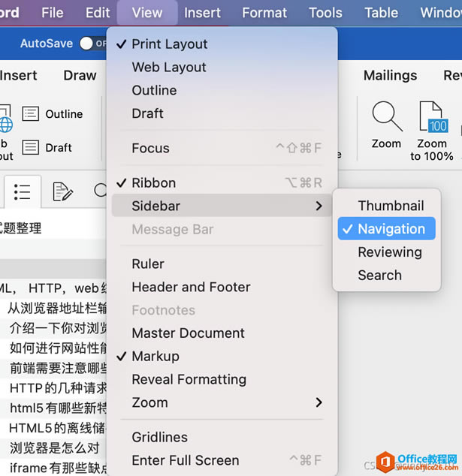Select heading starting with '浏览器是怎么对'
Screen dimensions: 462x476
click(x=53, y=448)
